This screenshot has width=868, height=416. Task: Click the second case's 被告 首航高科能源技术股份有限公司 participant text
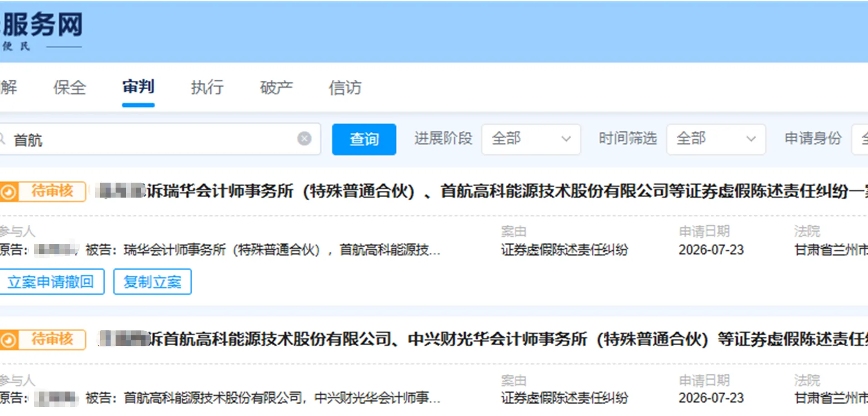263,398
